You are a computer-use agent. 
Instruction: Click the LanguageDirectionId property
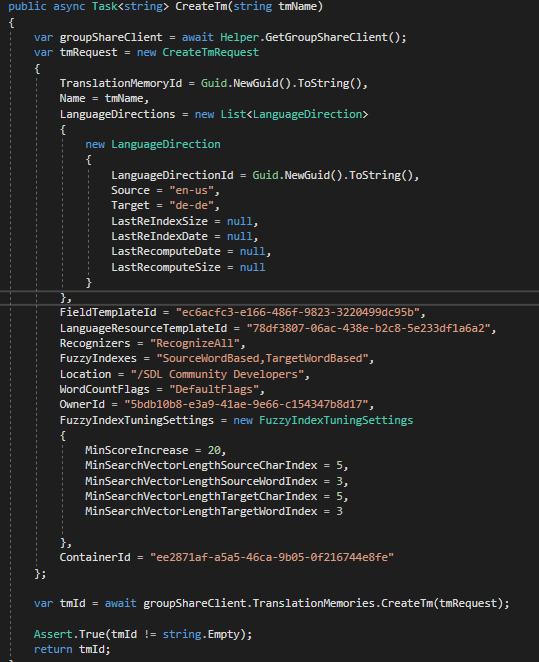(x=172, y=175)
